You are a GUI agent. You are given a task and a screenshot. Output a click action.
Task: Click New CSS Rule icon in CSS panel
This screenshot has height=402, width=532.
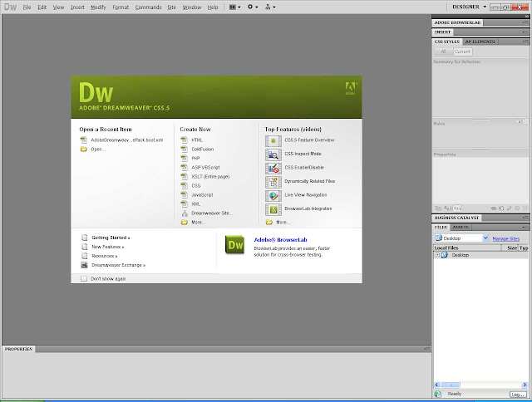point(501,208)
